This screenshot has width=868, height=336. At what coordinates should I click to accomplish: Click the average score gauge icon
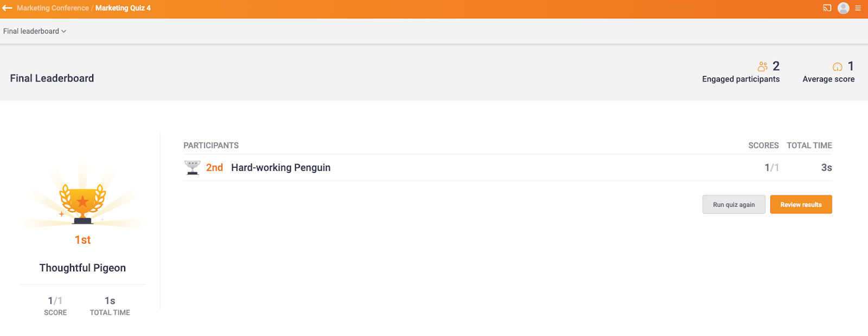click(x=838, y=67)
